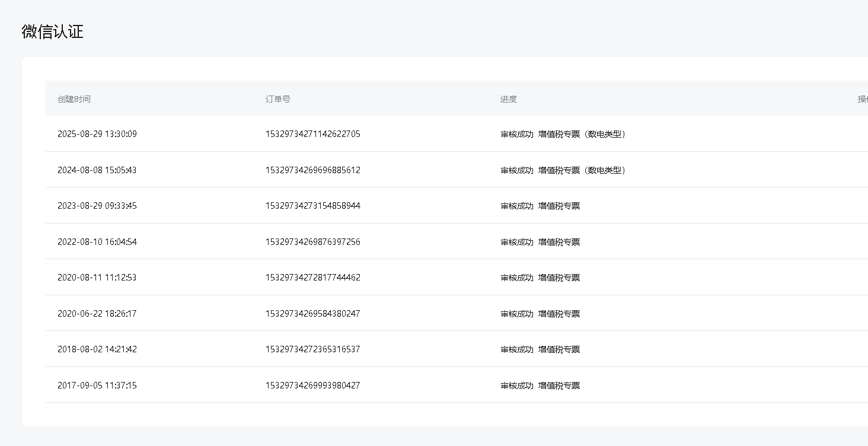868x446 pixels.
Task: Click order number 15329734272365316537
Action: (313, 349)
